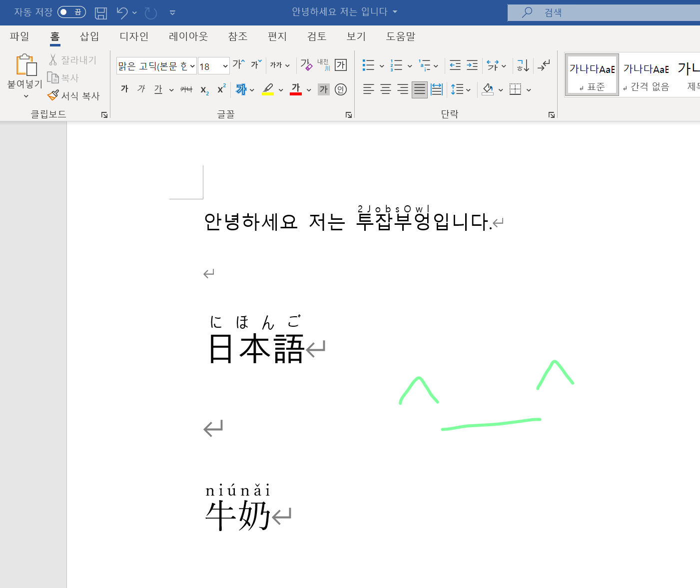Sort paragraph text icon
Image resolution: width=700 pixels, height=588 pixels.
pos(523,65)
